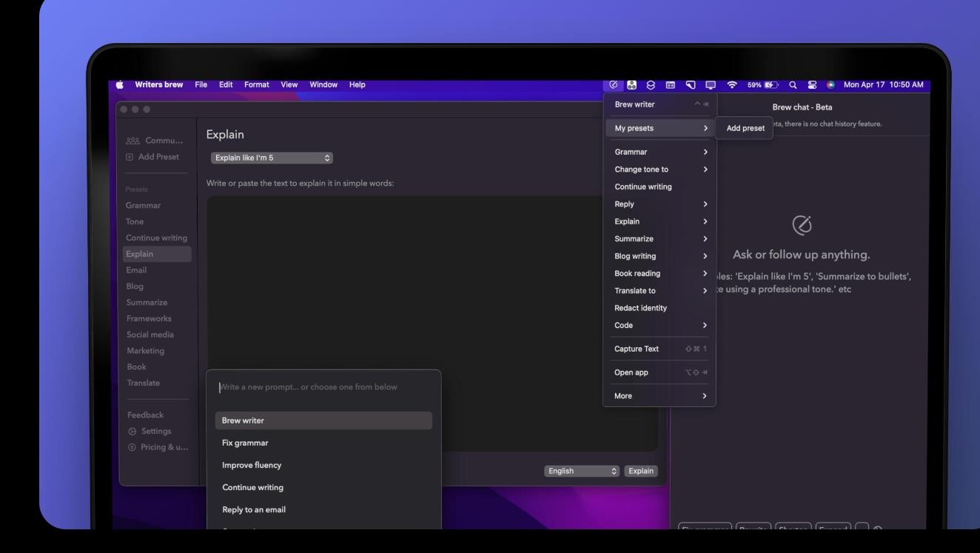Open the Explain like I'm 5 dropdown
This screenshot has height=553, width=980.
click(x=272, y=158)
